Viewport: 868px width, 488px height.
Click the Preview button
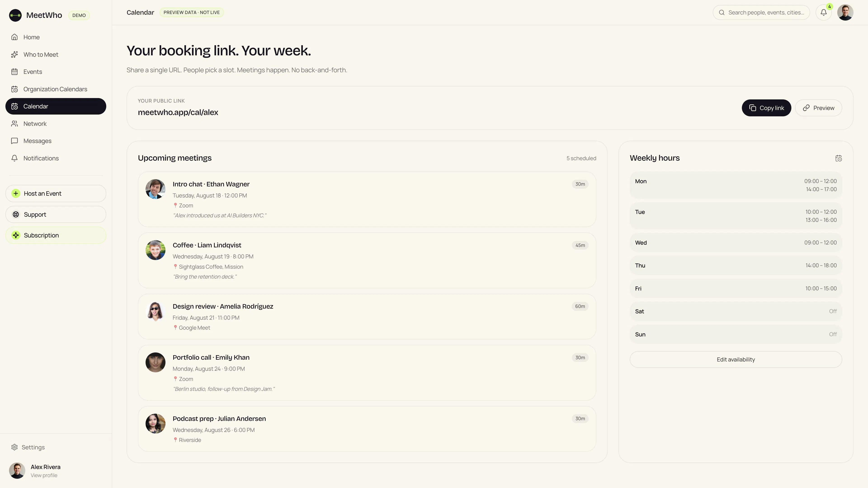click(818, 108)
